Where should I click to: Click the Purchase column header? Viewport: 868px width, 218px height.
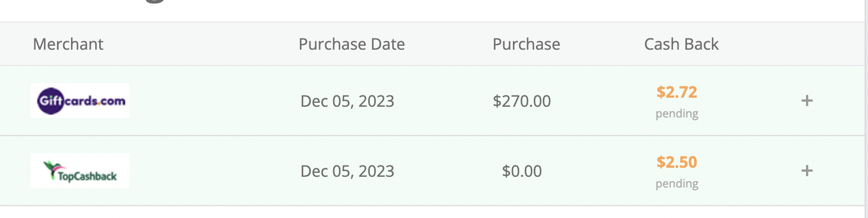(x=526, y=44)
